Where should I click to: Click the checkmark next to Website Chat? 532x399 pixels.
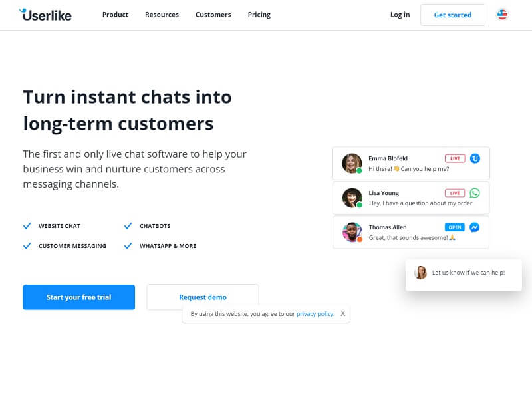coord(27,225)
